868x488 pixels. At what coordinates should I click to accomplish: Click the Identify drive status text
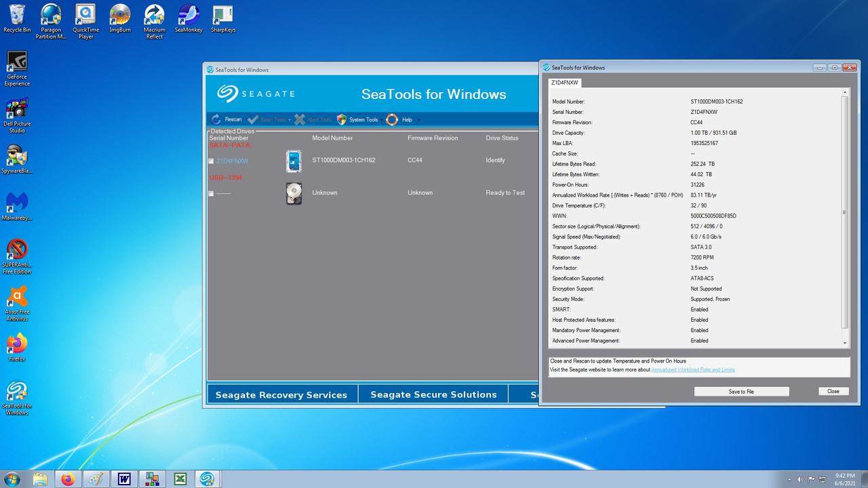(495, 161)
